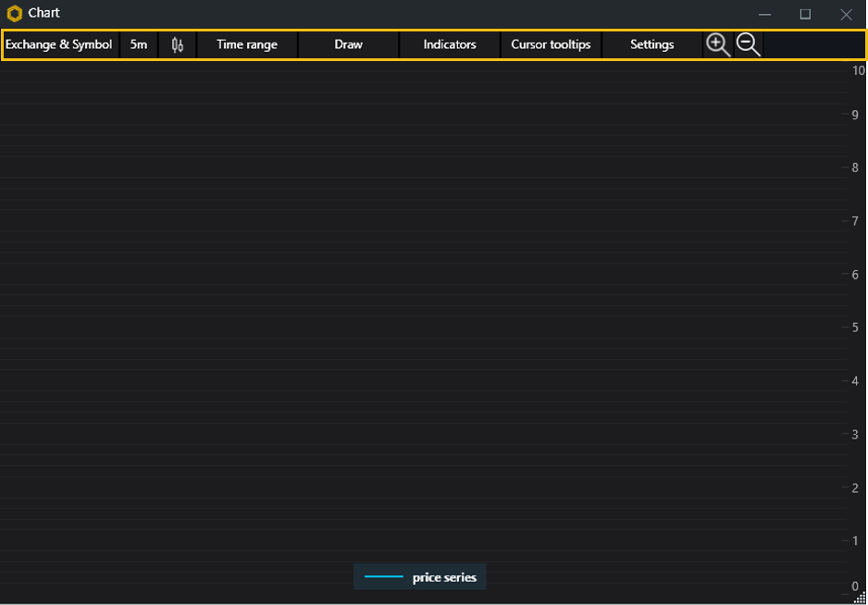Click the Chart application logo icon
Screen dimensions: 868x605
click(15, 13)
